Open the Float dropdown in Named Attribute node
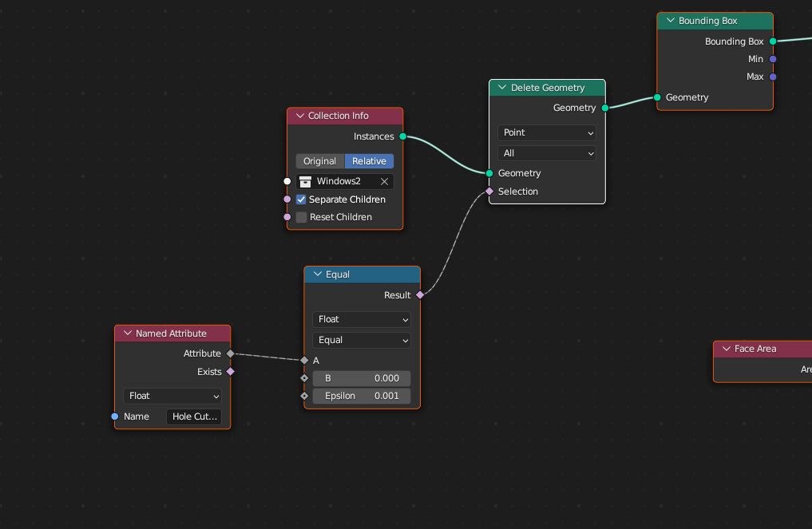The height and width of the screenshot is (529, 812). coord(172,396)
